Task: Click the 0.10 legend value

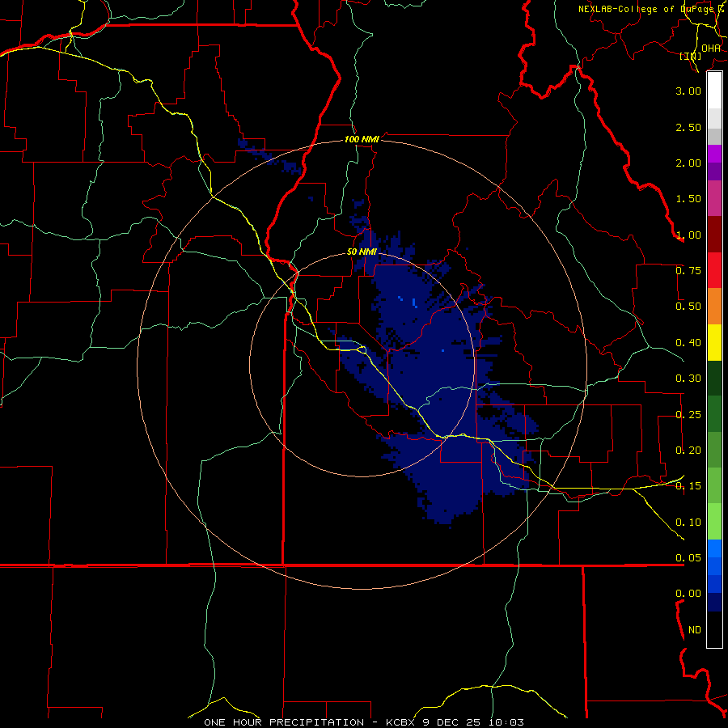Action: [x=688, y=523]
